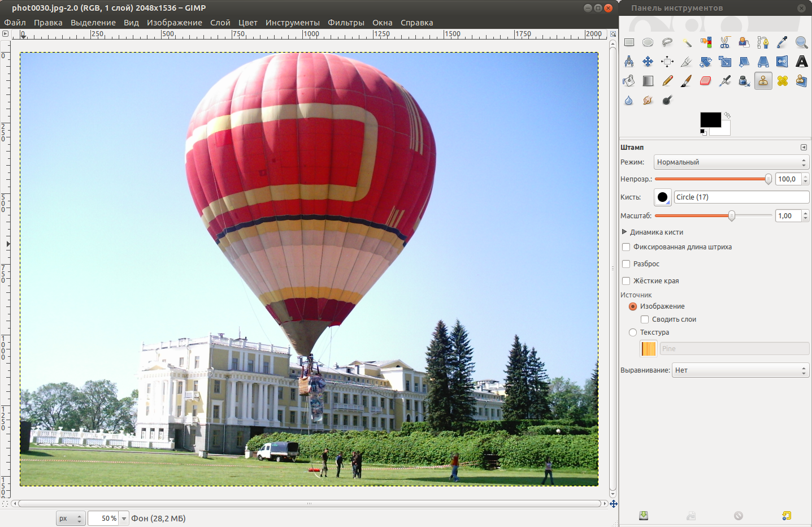Select the Eraser tool

[706, 81]
